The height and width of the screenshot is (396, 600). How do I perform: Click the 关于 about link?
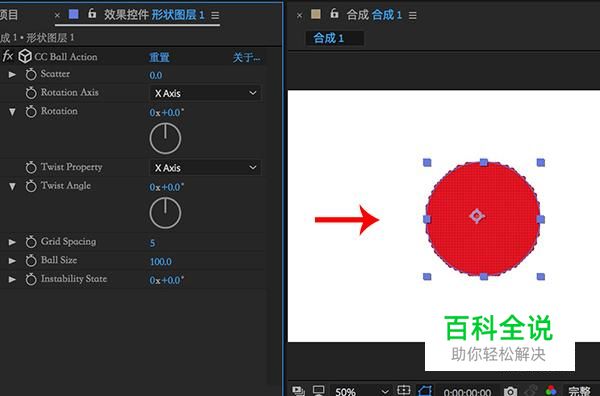coord(246,57)
